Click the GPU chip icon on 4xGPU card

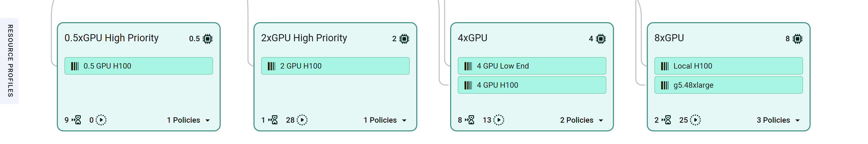click(600, 39)
